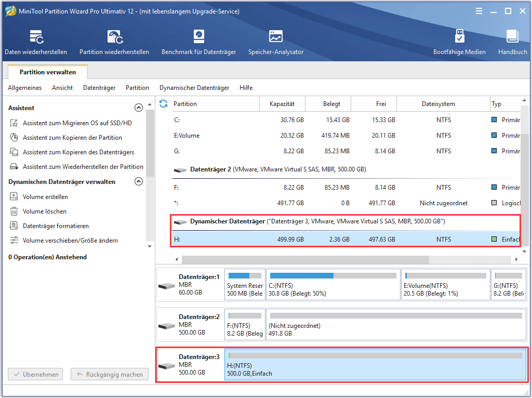Open the hamburger menu in the title bar
This screenshot has height=398, width=532.
coord(479,11)
